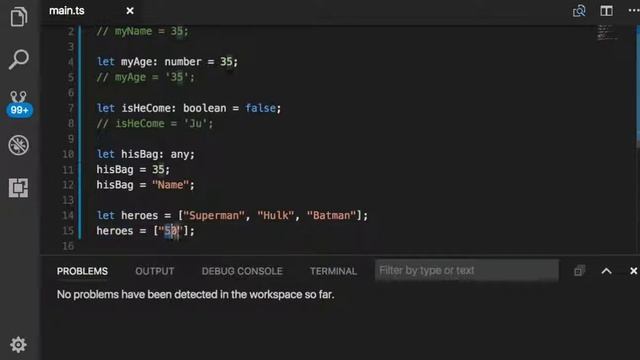Open the Explorer files icon

19,16
